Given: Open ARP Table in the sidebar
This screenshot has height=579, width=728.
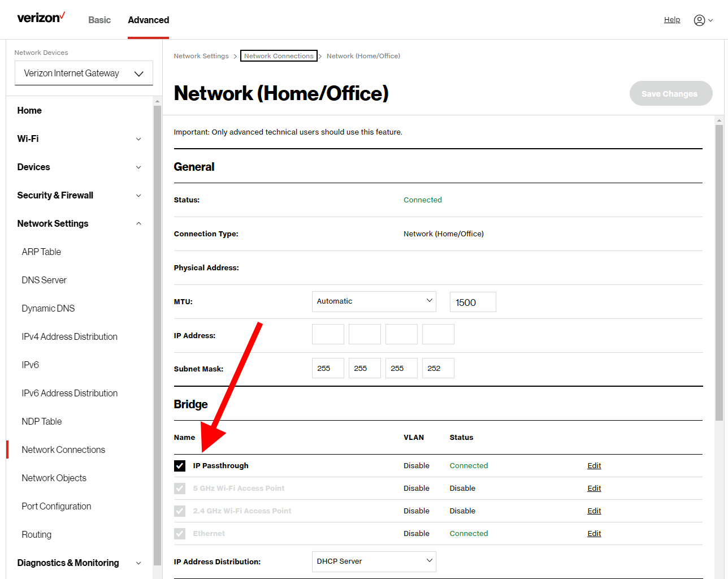Looking at the screenshot, I should (x=41, y=252).
